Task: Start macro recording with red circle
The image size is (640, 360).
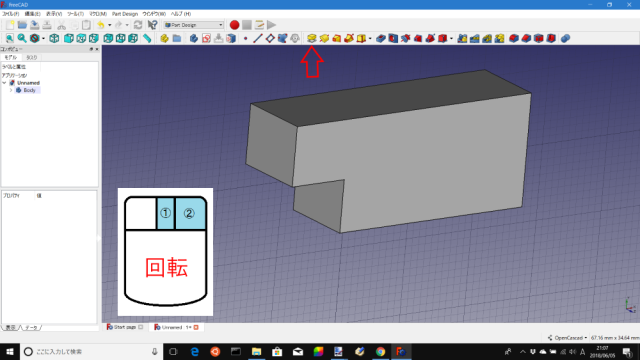Action: (x=234, y=25)
